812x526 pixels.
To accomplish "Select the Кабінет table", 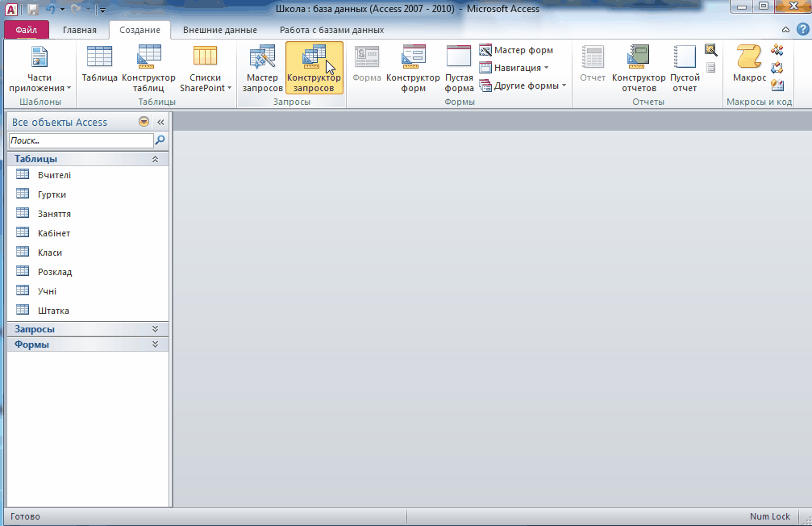I will 88,233.
